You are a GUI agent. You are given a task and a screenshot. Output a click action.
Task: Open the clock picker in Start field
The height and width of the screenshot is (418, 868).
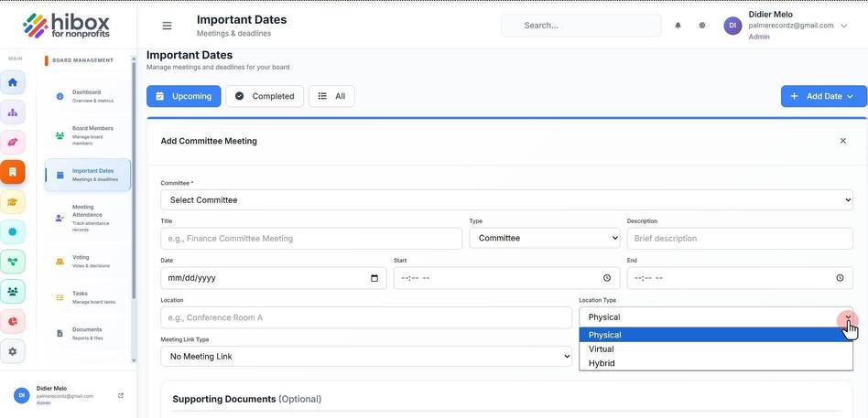(x=607, y=278)
